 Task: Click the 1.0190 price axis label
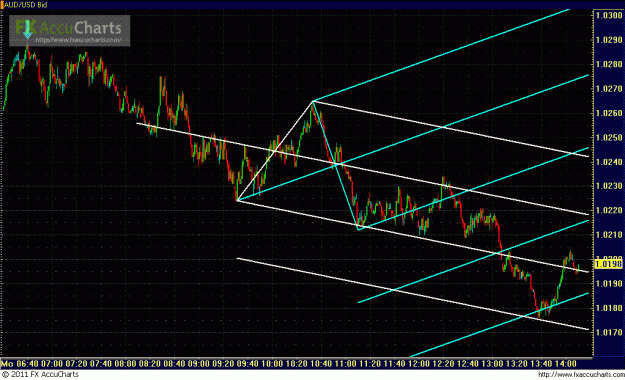tap(609, 284)
